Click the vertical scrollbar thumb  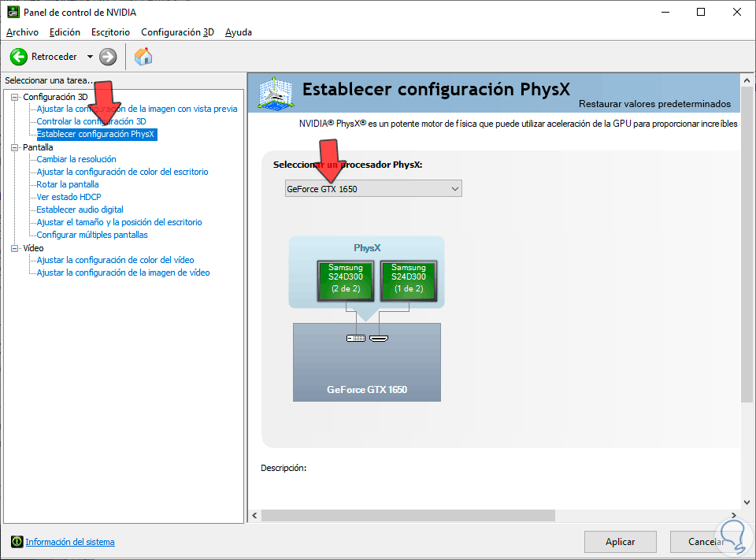coord(747,244)
